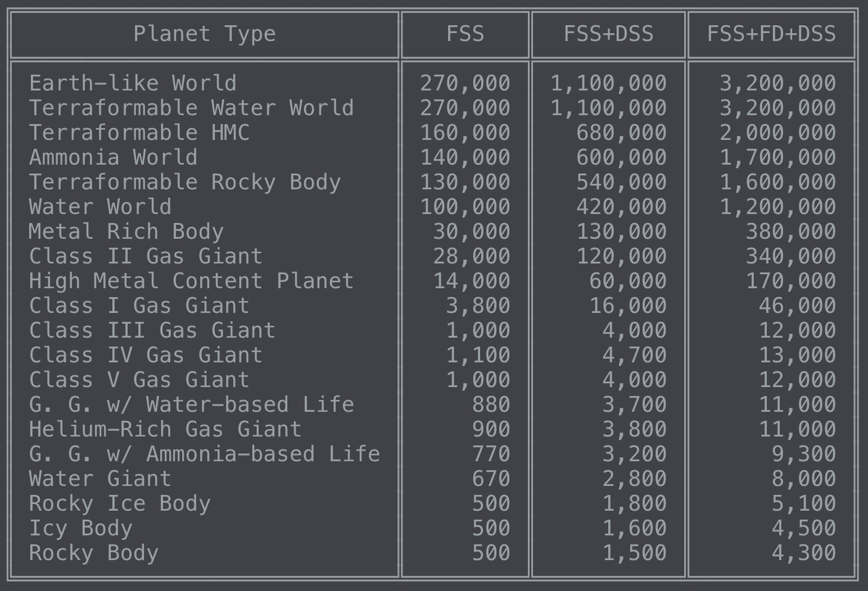Select the FSS+FD+DSS column header

[x=771, y=34]
